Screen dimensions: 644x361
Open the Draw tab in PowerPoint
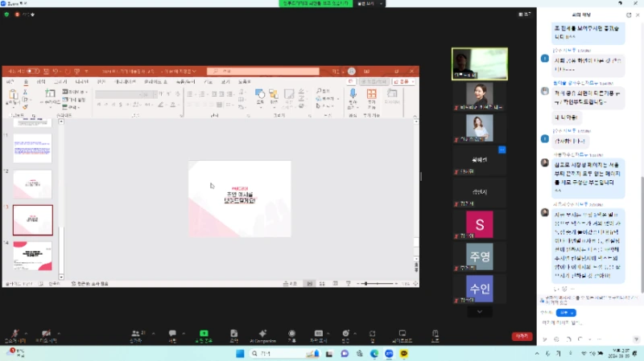pos(60,82)
